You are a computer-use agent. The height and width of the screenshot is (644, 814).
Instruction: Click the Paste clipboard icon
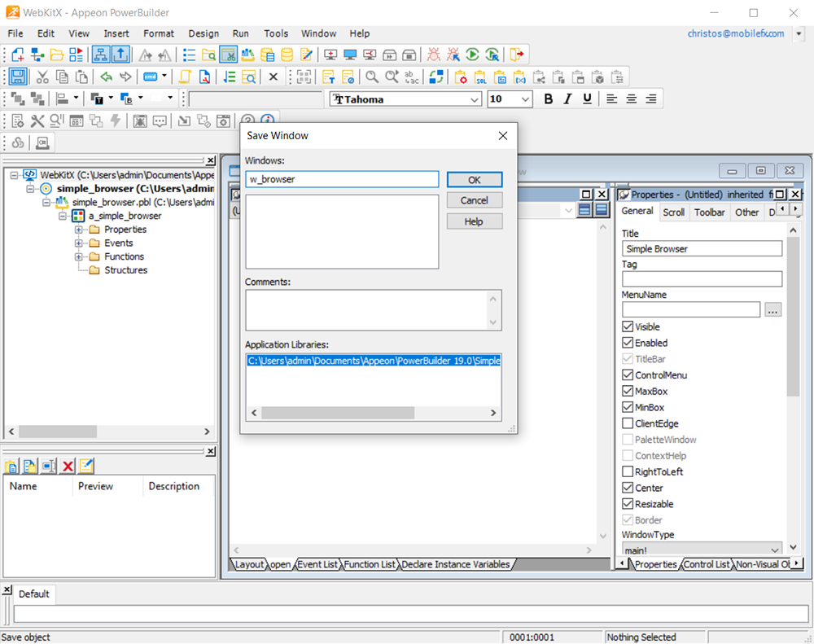point(81,77)
